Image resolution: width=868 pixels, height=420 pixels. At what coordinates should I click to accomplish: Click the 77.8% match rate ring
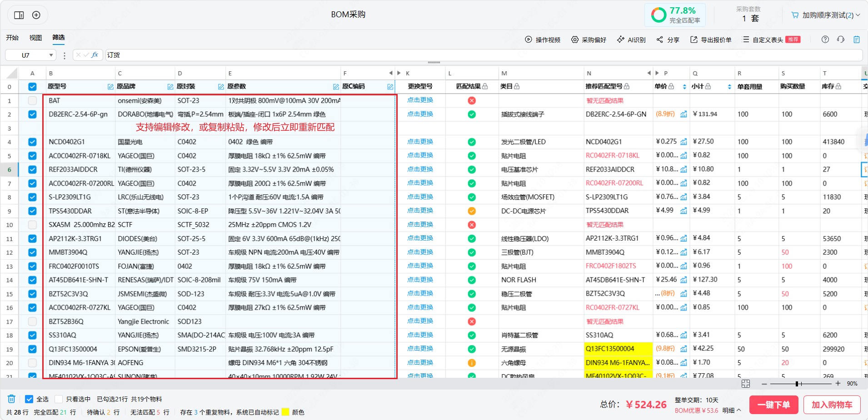(658, 15)
